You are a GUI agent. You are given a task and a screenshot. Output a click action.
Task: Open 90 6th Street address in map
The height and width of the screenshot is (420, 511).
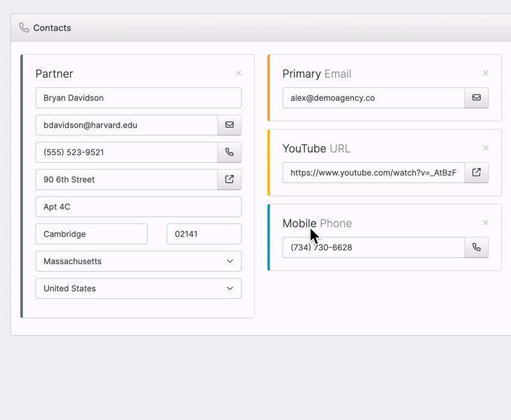[229, 179]
